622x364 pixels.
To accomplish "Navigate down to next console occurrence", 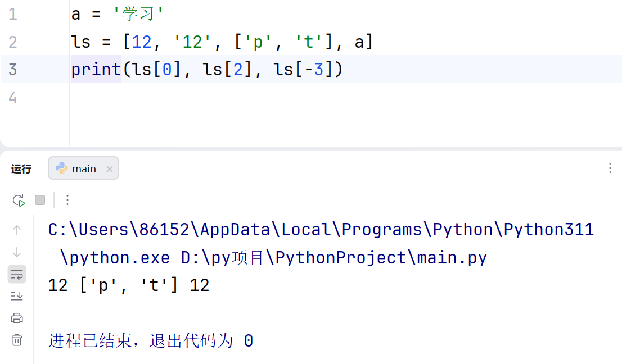I will pyautogui.click(x=17, y=252).
